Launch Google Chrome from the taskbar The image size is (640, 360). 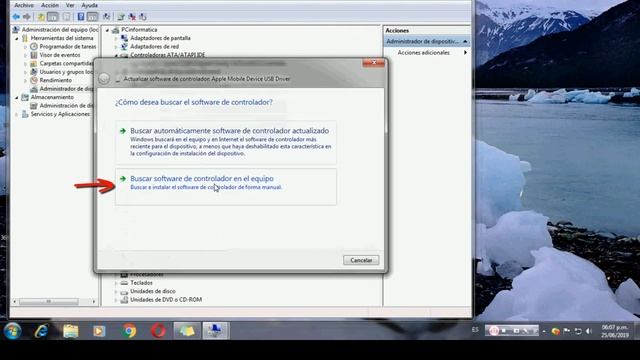pos(129,331)
